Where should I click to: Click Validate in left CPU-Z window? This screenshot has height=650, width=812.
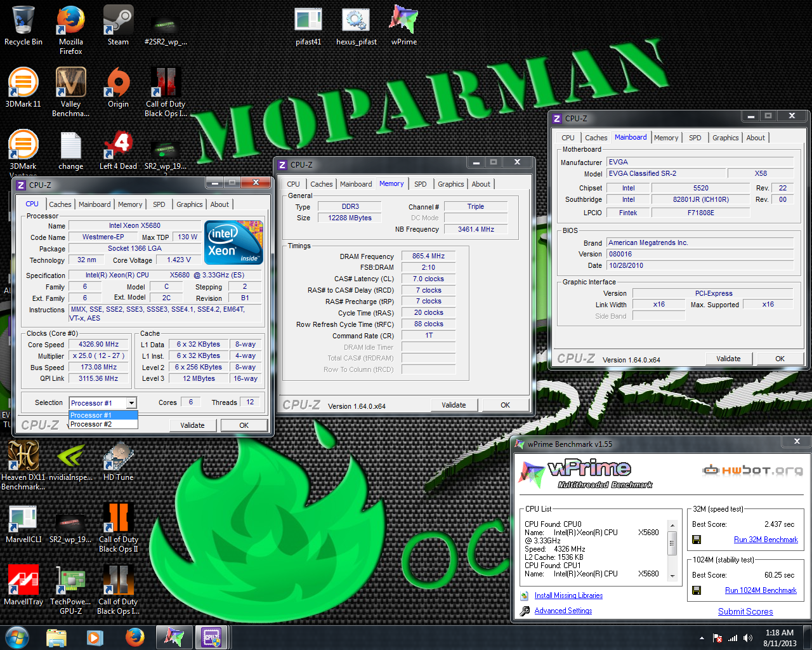click(x=193, y=425)
